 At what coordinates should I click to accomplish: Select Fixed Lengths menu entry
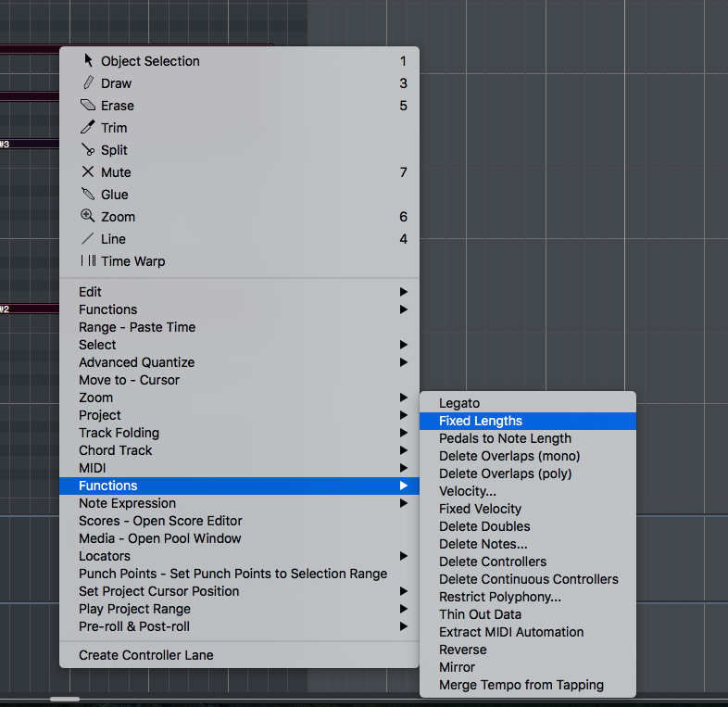[x=481, y=421]
